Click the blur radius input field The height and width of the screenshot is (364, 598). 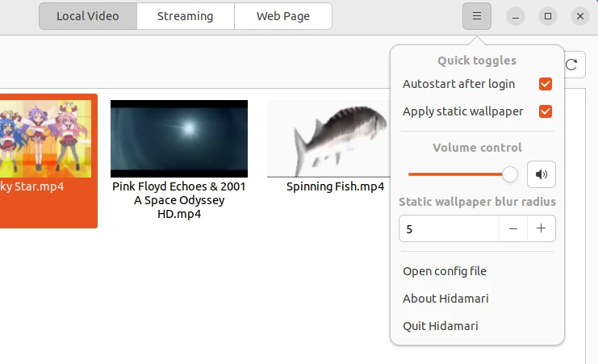(448, 229)
